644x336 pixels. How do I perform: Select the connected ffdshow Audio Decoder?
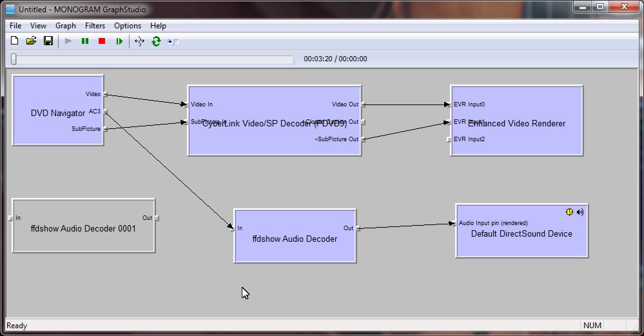[295, 236]
